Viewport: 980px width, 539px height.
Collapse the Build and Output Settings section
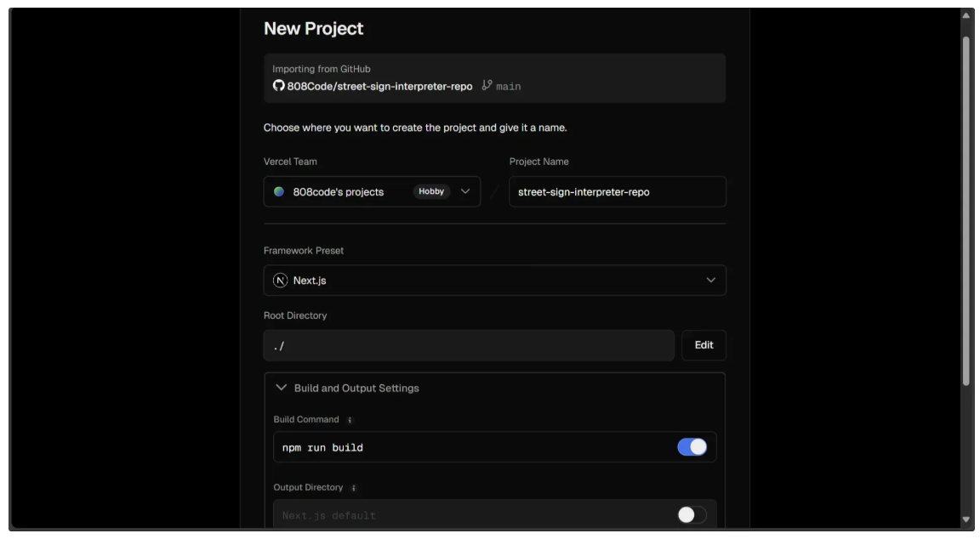point(347,389)
